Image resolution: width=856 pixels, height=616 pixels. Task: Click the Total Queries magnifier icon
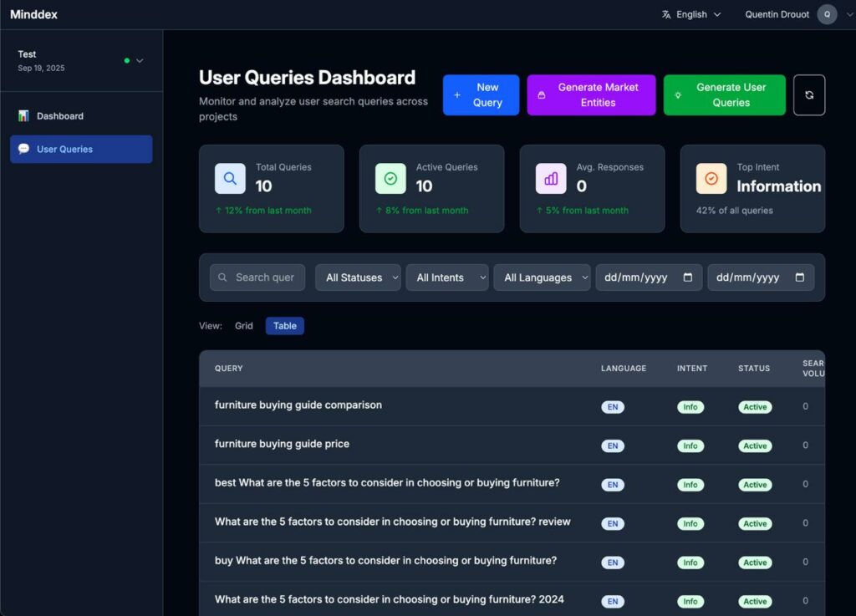point(230,178)
